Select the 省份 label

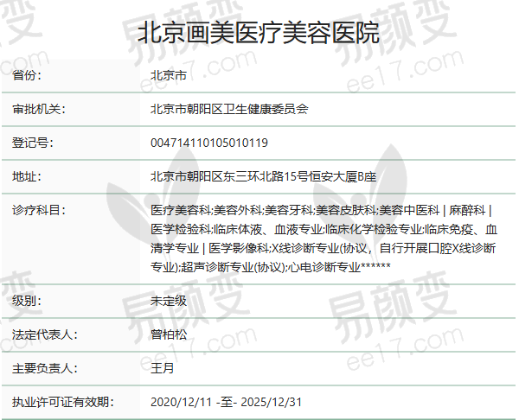27,75
